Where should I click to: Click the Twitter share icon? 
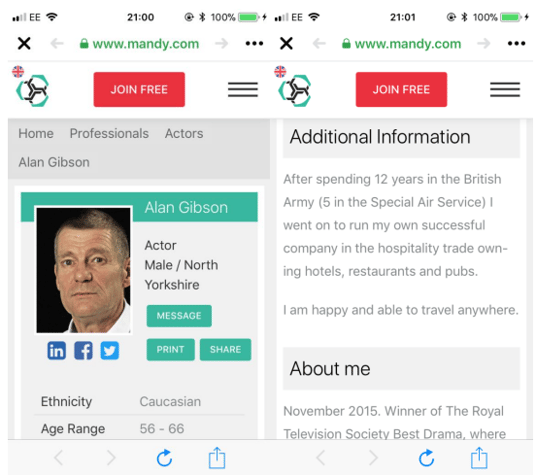tap(110, 350)
